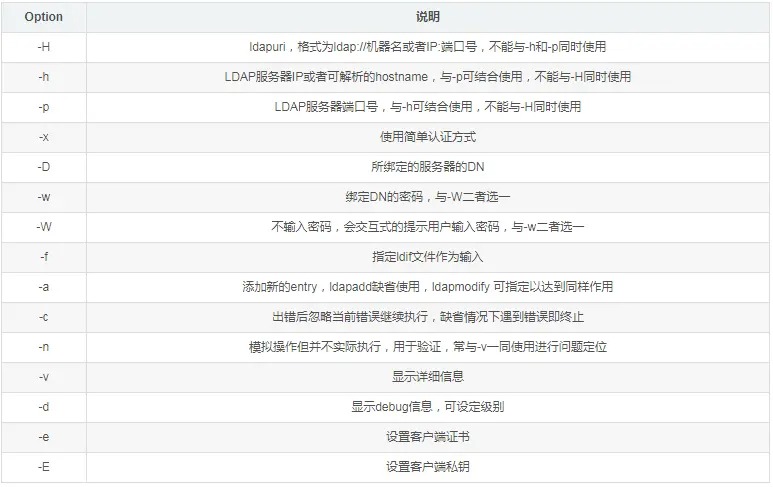Click the "说明" column header
773x487 pixels.
(427, 17)
